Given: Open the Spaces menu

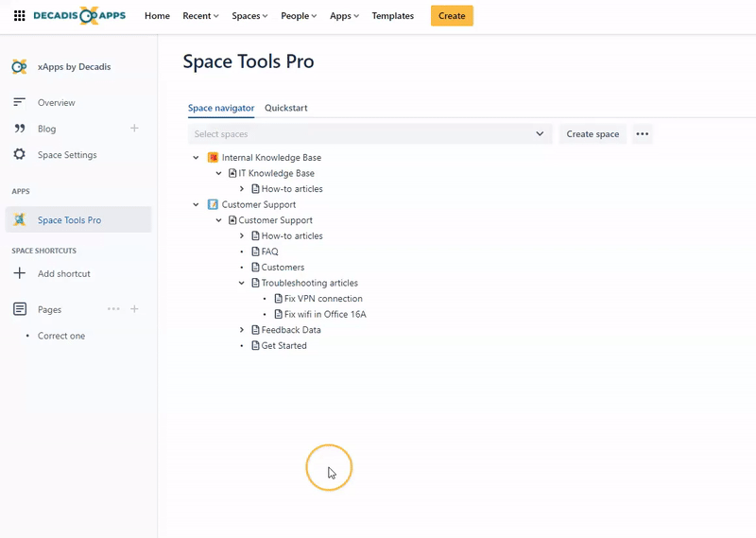Looking at the screenshot, I should click(x=249, y=16).
